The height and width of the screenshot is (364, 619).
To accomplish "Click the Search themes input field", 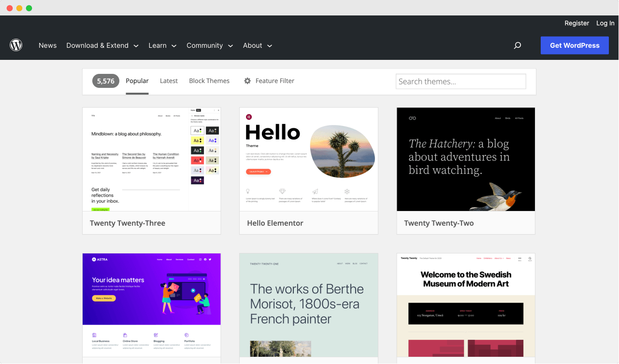I will click(x=461, y=82).
